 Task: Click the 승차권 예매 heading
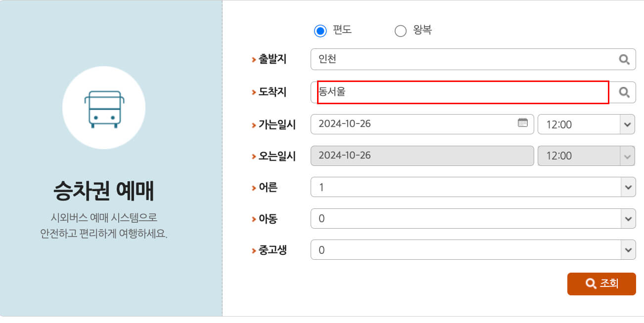tap(103, 189)
